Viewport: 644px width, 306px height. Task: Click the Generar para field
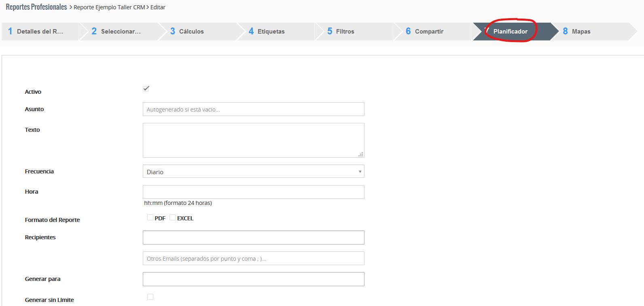(253, 279)
